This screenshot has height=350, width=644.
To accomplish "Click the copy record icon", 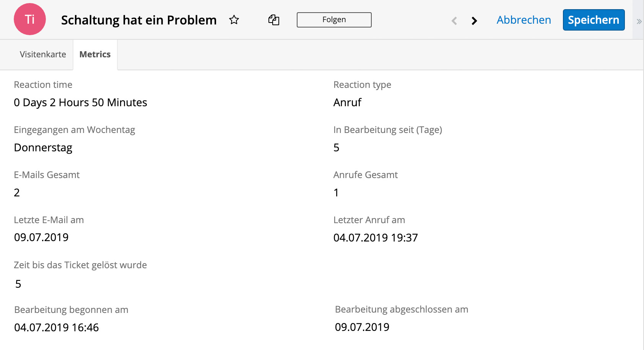I will click(x=274, y=20).
